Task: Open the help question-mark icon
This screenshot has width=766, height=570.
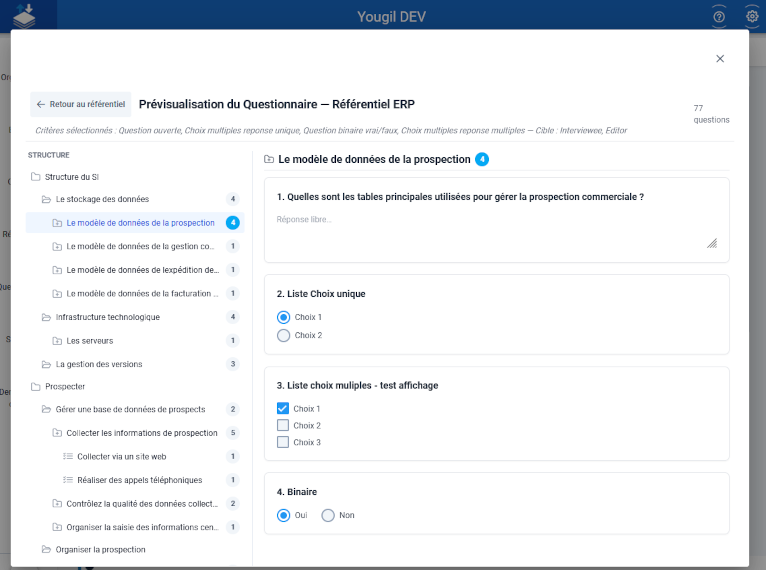Action: point(719,17)
